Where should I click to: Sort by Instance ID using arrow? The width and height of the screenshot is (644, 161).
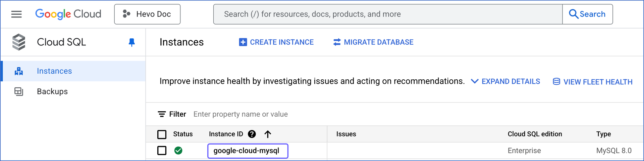tap(268, 134)
